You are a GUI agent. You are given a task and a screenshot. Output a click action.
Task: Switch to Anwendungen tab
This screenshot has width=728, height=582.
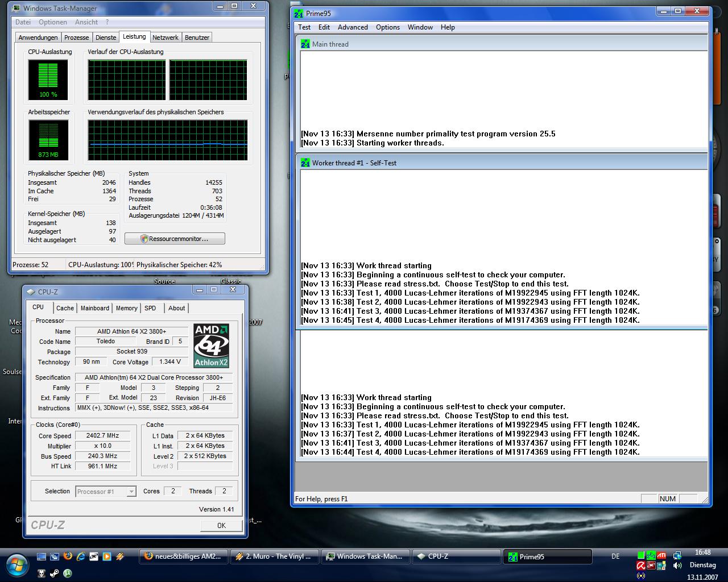pyautogui.click(x=38, y=38)
